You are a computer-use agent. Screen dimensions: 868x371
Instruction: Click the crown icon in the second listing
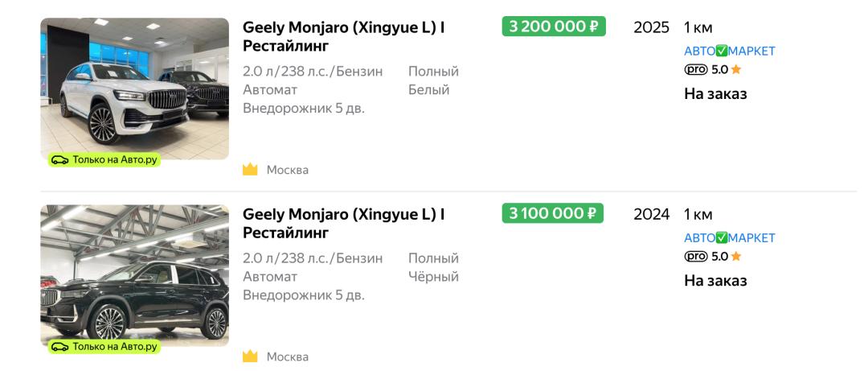coord(250,357)
